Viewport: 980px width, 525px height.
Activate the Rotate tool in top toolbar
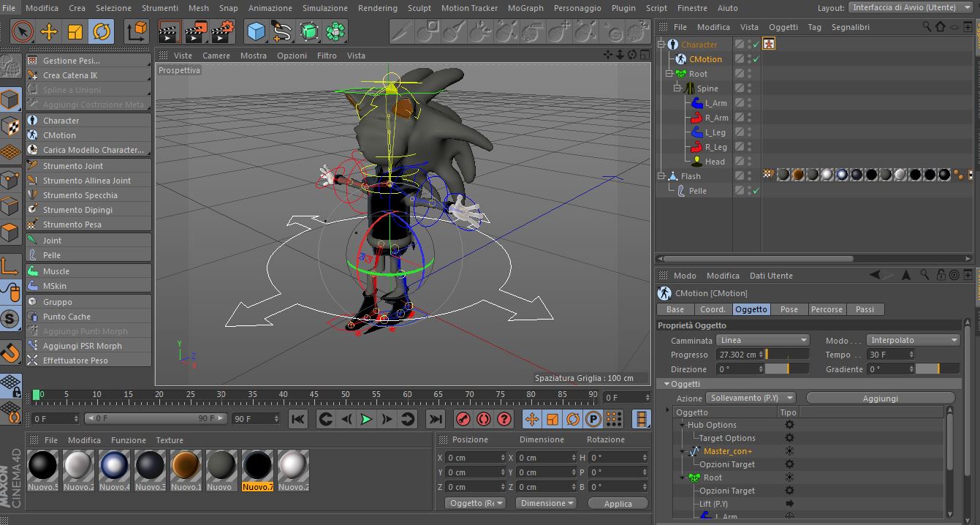(102, 31)
